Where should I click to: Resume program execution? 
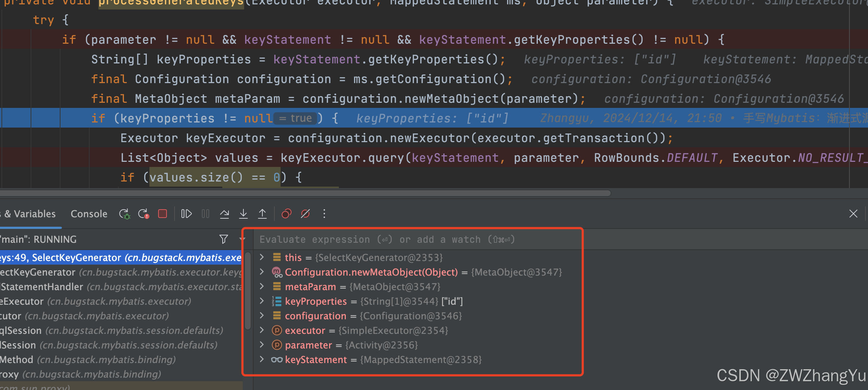coord(186,214)
